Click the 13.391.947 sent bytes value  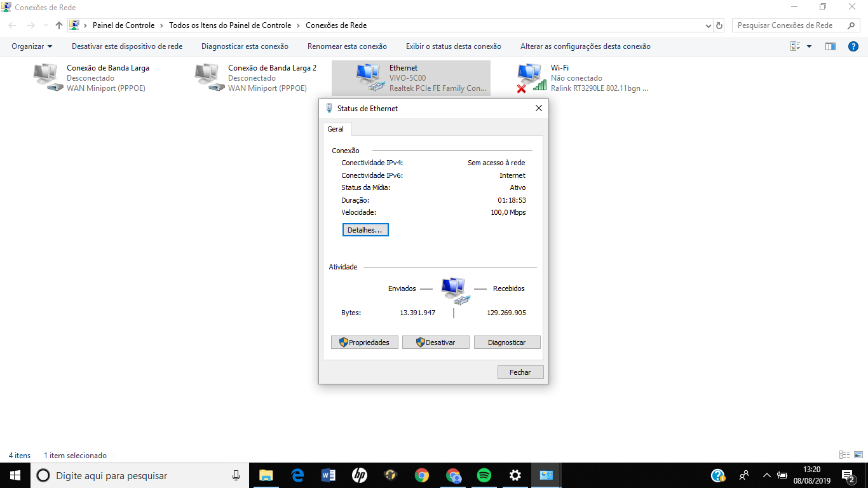(x=417, y=313)
